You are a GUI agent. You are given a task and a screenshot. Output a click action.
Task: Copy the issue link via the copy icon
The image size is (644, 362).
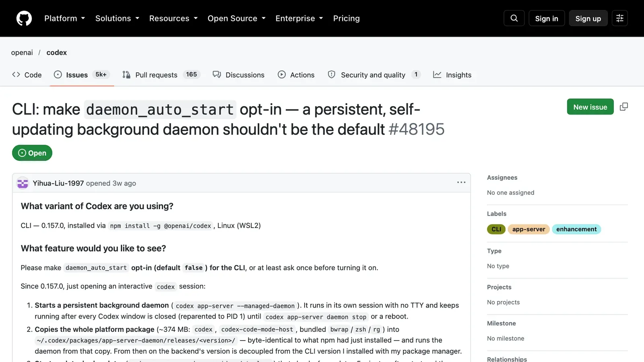pos(624,107)
